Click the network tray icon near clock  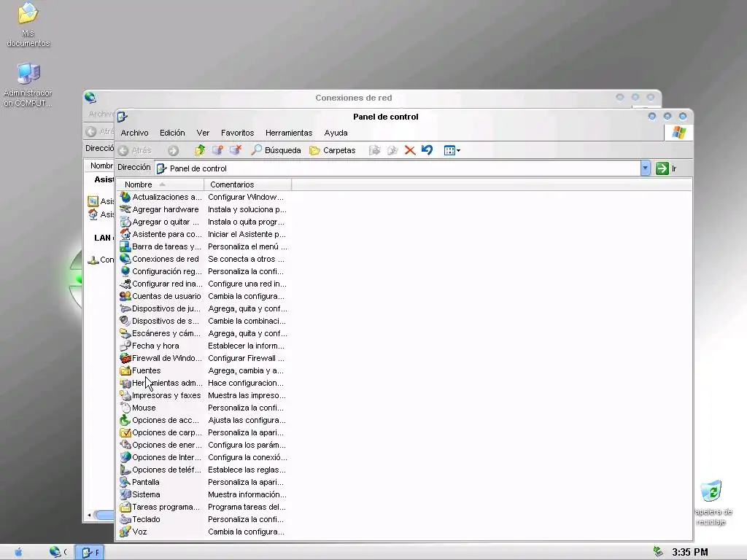pyautogui.click(x=659, y=552)
